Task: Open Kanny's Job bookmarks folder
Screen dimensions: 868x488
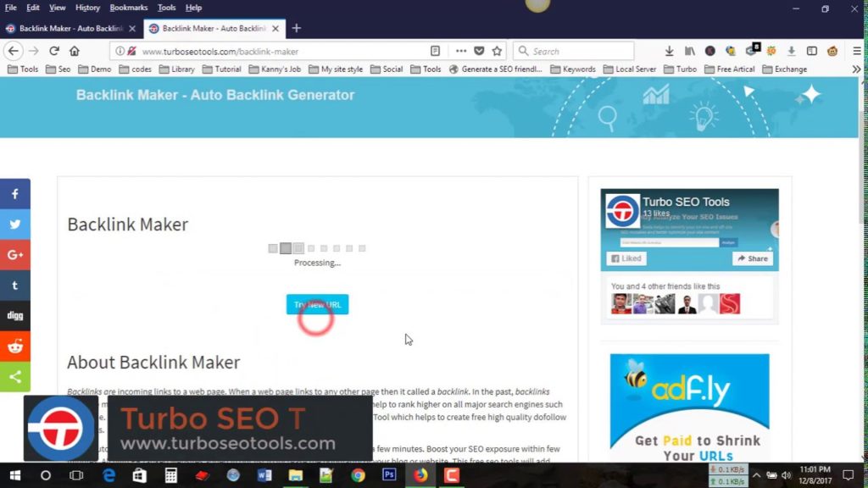Action: click(275, 69)
